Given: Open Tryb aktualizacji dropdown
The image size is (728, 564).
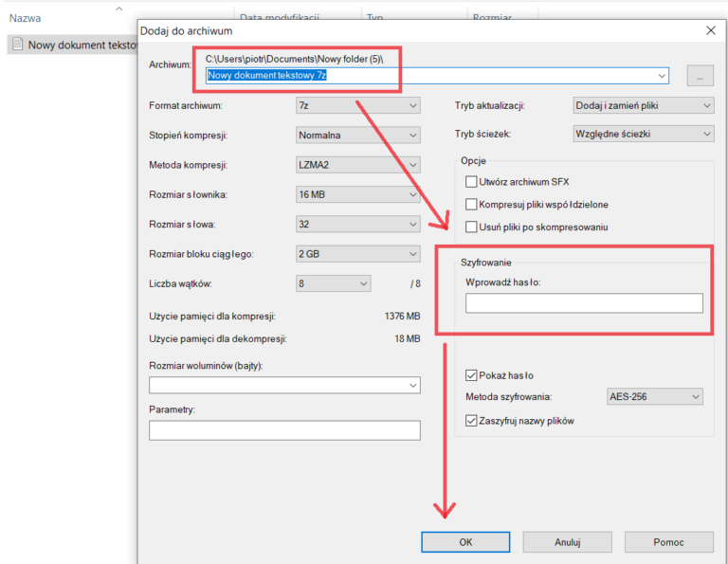Looking at the screenshot, I should [x=644, y=105].
